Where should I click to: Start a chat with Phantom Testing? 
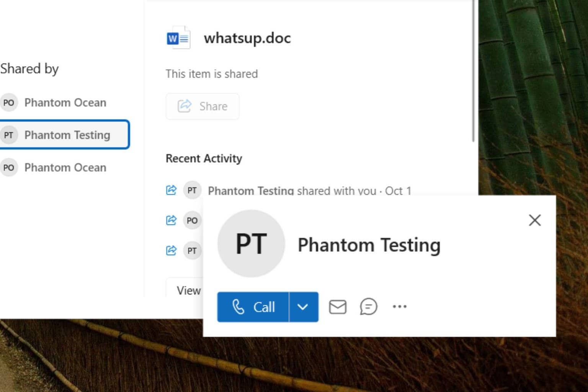(369, 307)
